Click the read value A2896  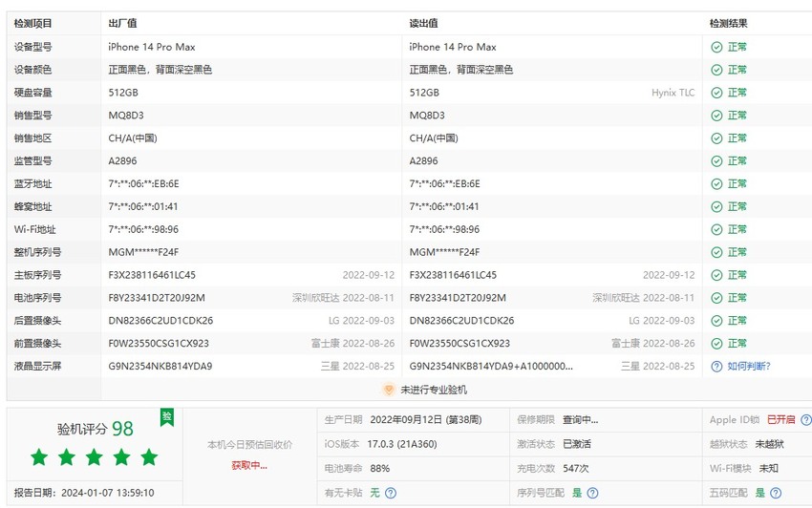pos(423,161)
